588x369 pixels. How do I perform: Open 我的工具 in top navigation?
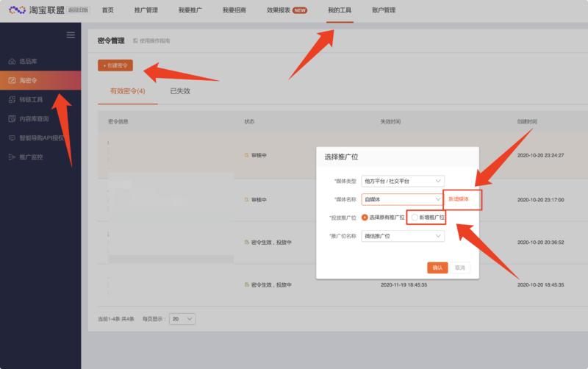point(340,10)
